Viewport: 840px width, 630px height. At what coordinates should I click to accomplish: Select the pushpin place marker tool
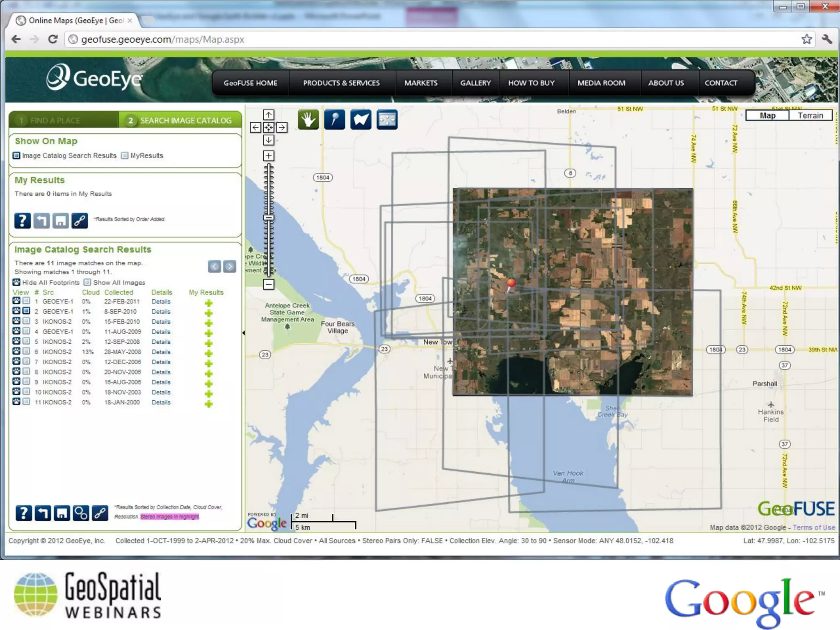pyautogui.click(x=334, y=120)
